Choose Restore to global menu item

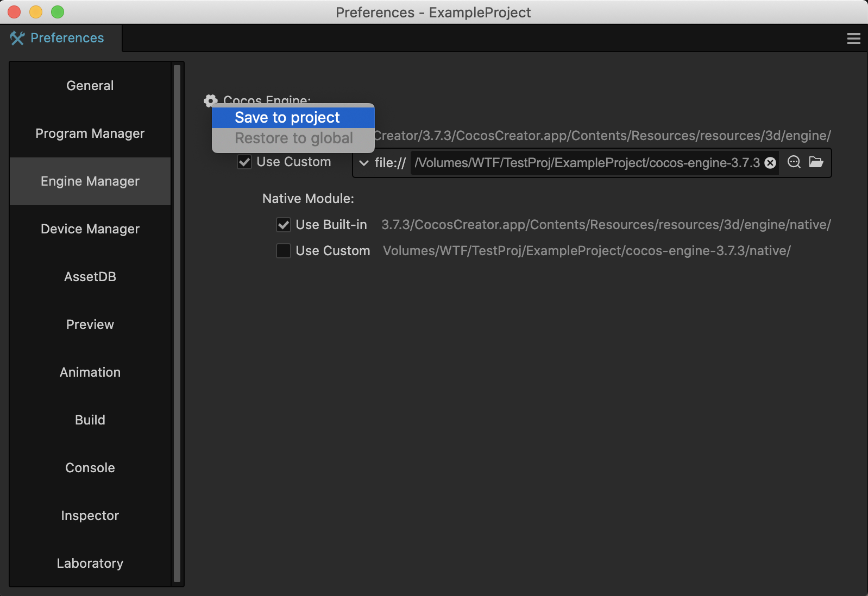tap(293, 138)
